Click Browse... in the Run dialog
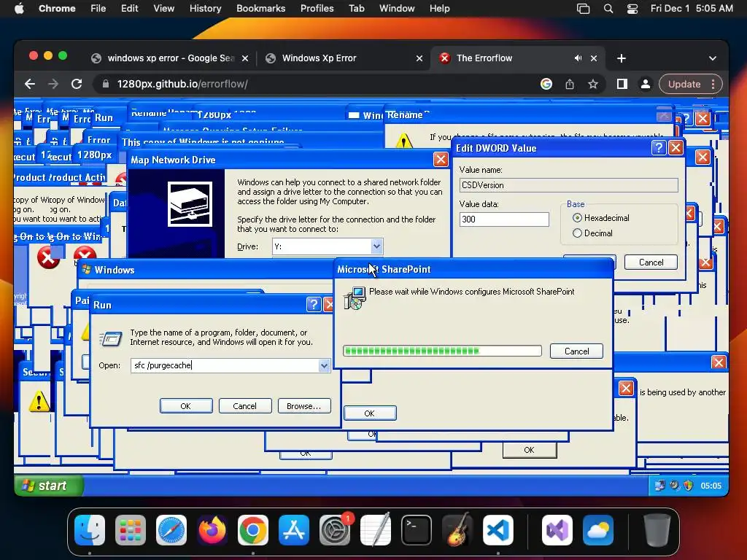 pyautogui.click(x=304, y=406)
